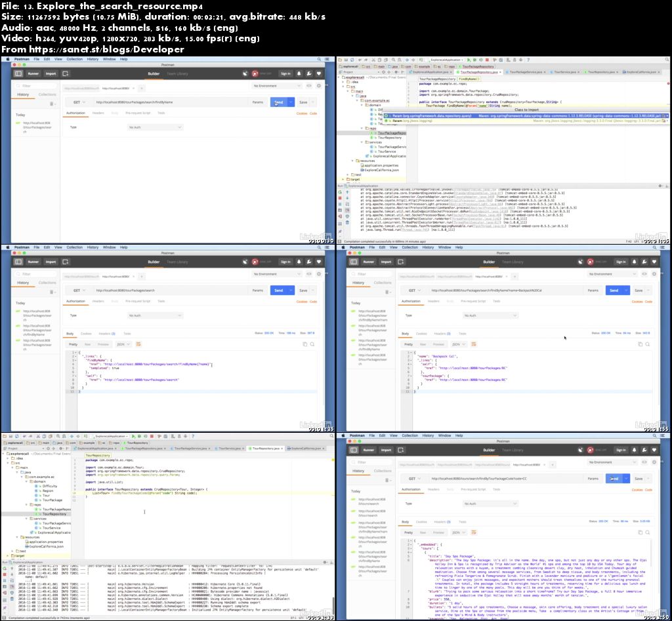
Task: Click copy response icon in middle-right Postman frame
Action: 640,344
